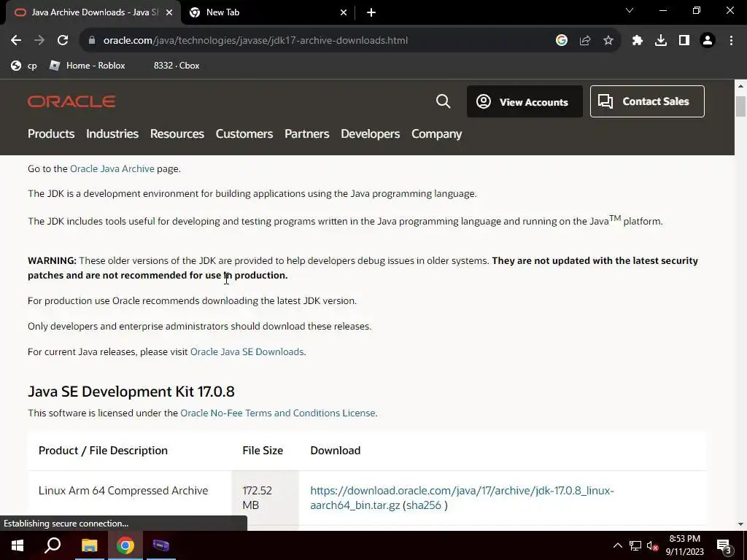Follow the Oracle Java Archive link
This screenshot has height=560, width=747.
click(x=112, y=168)
